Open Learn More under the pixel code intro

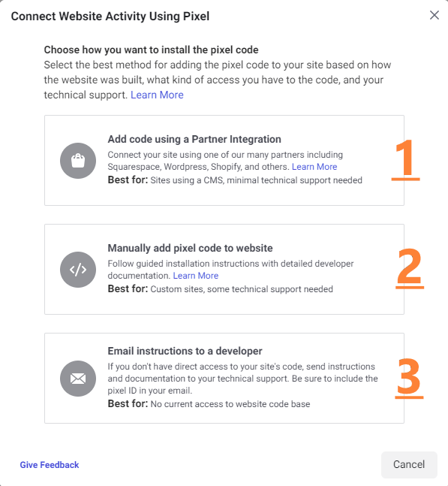pyautogui.click(x=157, y=95)
